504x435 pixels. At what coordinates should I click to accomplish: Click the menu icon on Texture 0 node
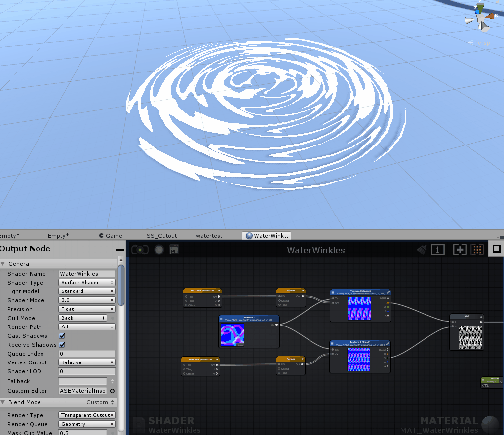(x=221, y=319)
